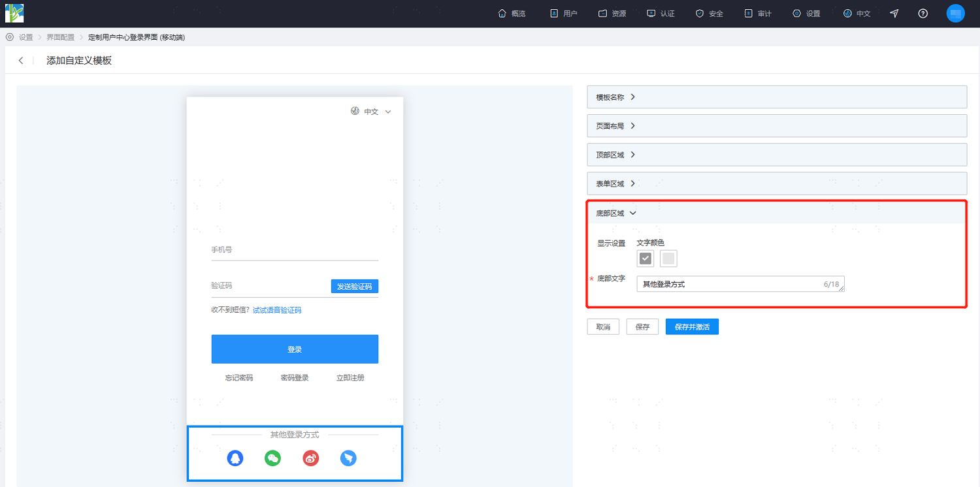Click the paper plane icon in header
This screenshot has width=980, height=487.
(894, 13)
